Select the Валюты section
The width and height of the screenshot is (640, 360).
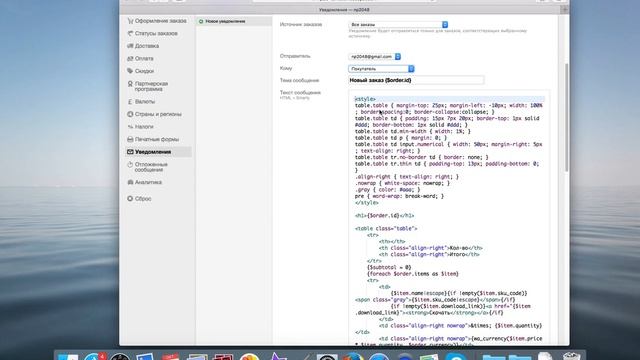(x=141, y=102)
